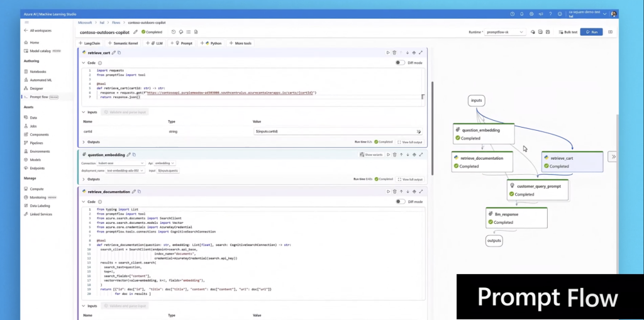Viewport: 644px width, 320px height.
Task: Click the blue Run button
Action: [x=591, y=32]
